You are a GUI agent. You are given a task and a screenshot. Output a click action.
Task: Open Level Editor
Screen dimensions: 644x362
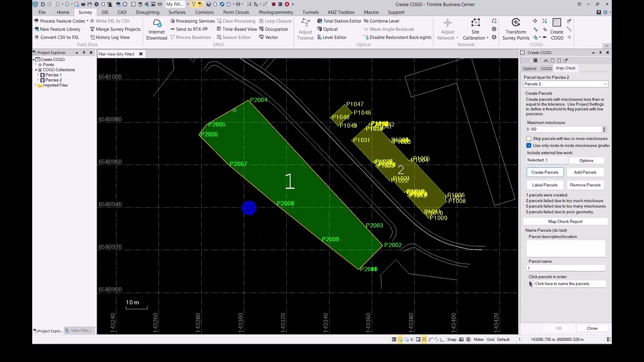(332, 37)
